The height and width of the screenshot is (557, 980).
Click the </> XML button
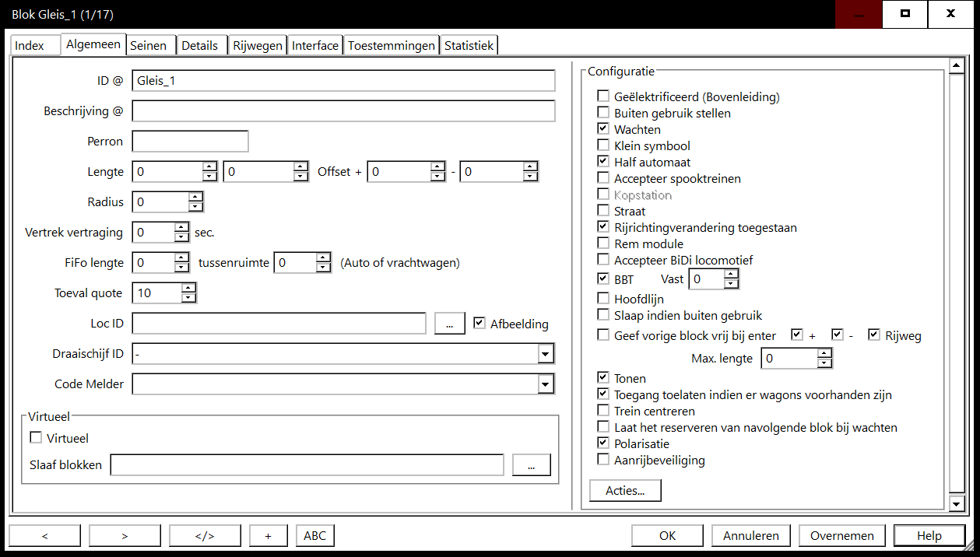coord(205,535)
